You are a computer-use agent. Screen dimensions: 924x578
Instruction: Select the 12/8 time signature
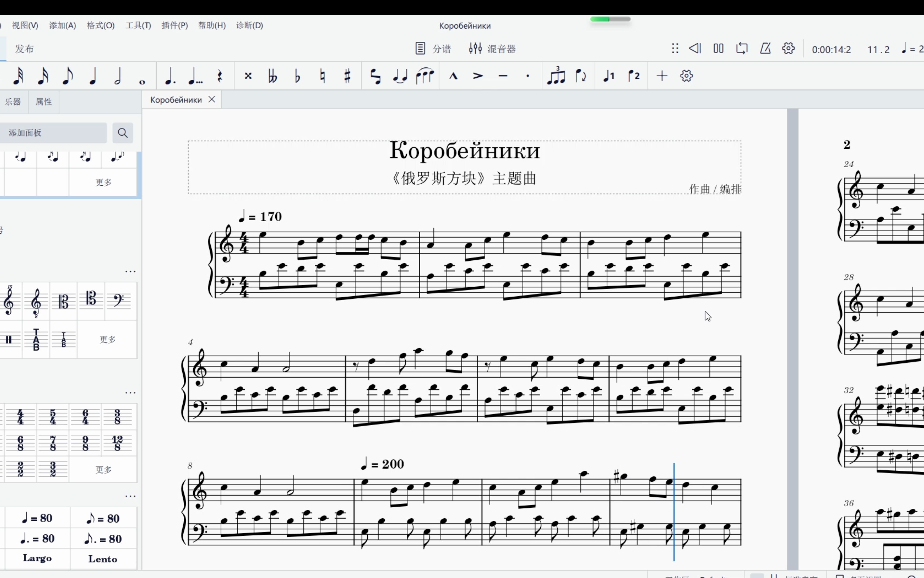[117, 443]
